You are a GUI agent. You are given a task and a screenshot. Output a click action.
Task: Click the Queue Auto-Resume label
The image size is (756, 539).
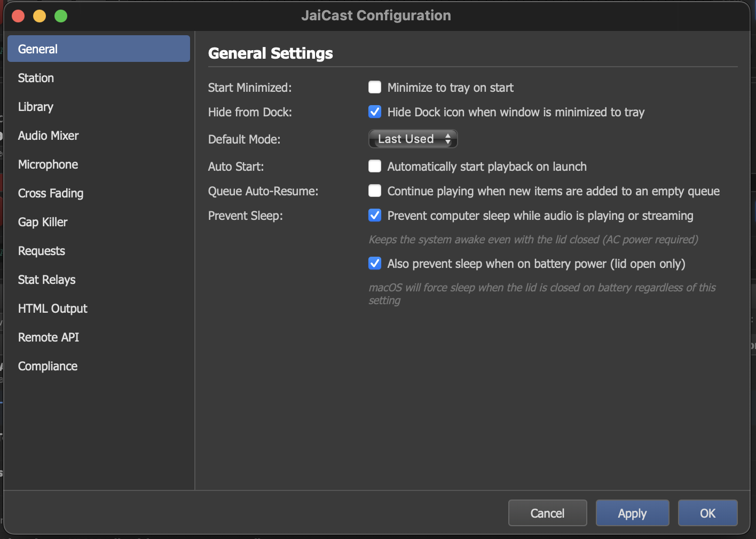tap(263, 191)
